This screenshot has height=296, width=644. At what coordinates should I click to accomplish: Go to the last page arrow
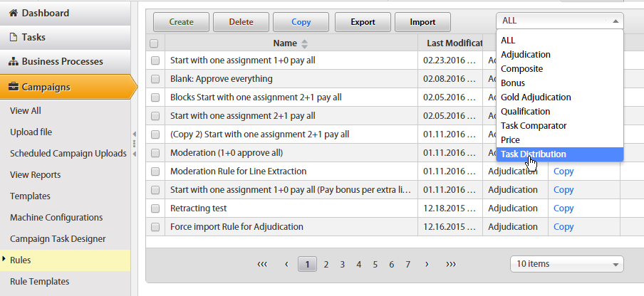[x=451, y=265]
